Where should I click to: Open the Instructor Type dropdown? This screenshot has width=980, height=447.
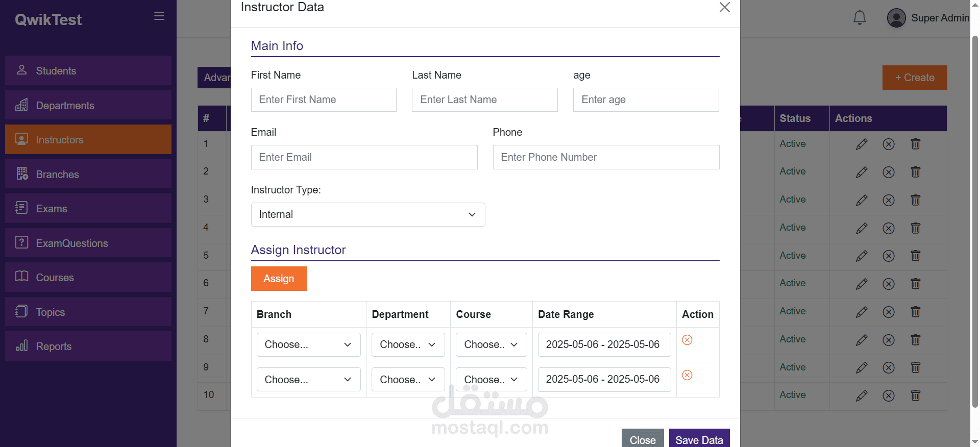tap(367, 215)
